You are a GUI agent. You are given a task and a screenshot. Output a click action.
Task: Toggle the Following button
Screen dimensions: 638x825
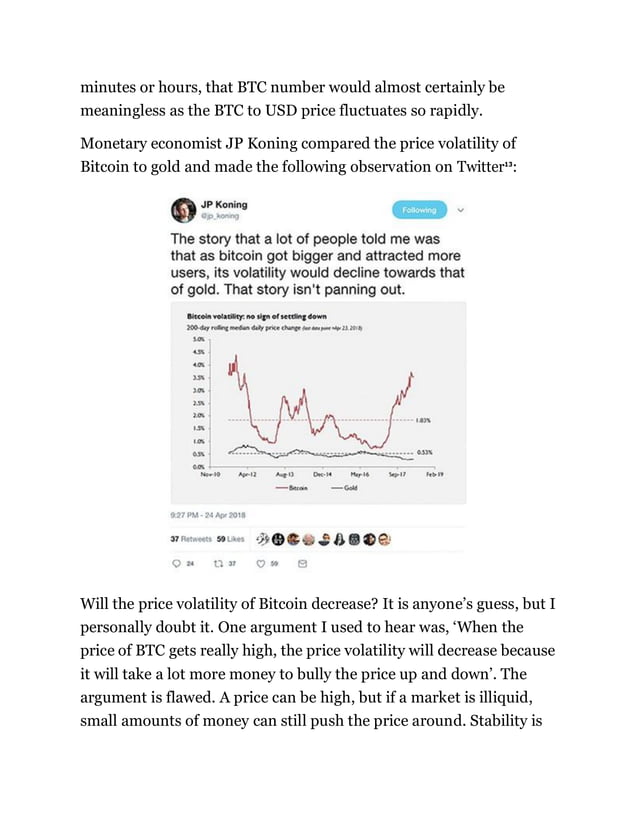coord(419,210)
